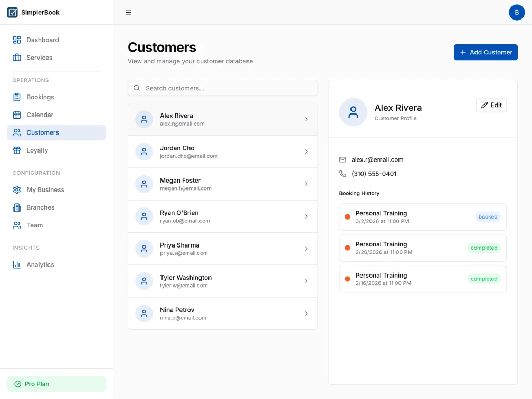
Task: Open Analytics insights page
Action: click(x=56, y=264)
